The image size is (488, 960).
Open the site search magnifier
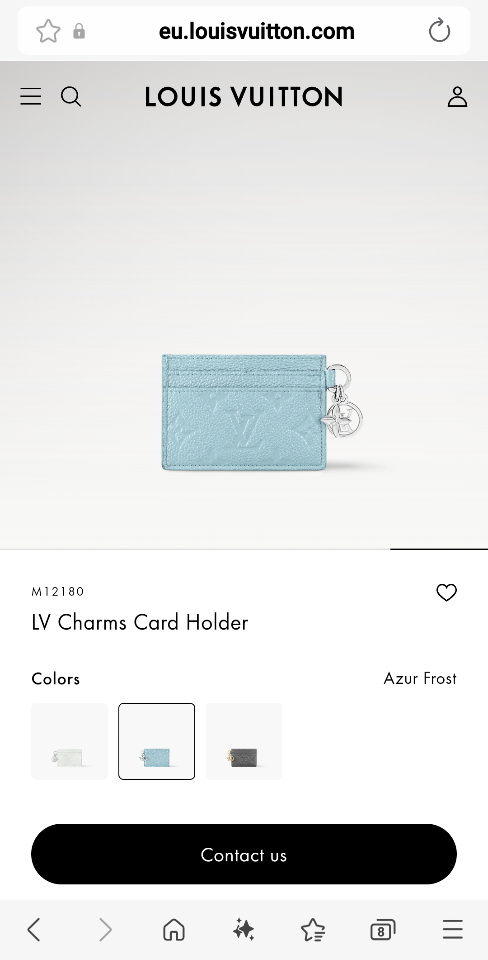[x=71, y=97]
